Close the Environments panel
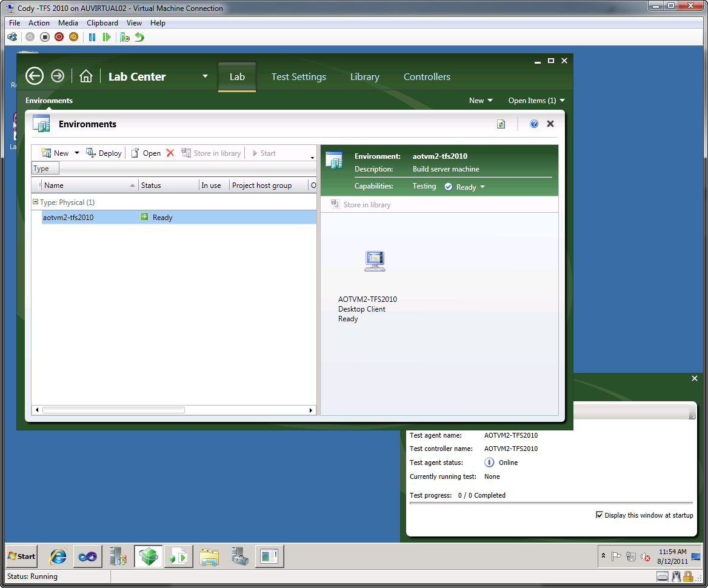708x588 pixels. pos(550,124)
